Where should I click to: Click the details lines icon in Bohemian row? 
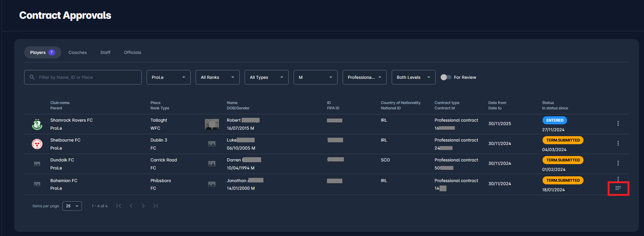[618, 188]
